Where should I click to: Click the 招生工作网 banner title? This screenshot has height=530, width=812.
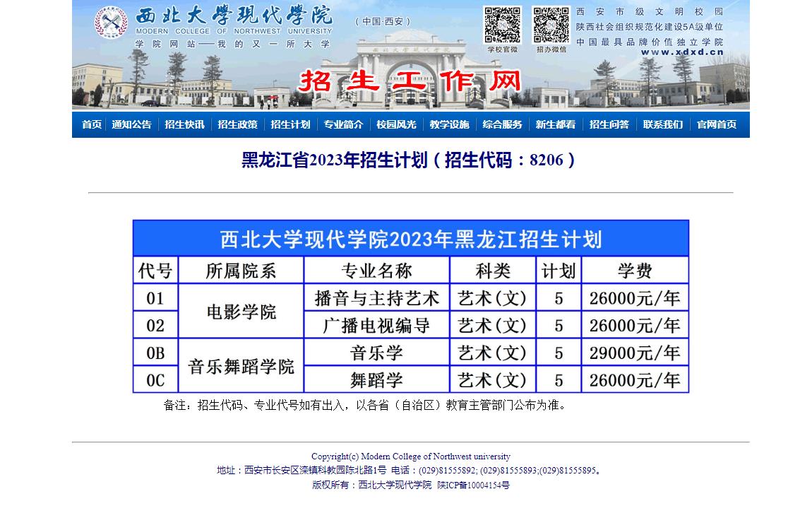(x=410, y=81)
